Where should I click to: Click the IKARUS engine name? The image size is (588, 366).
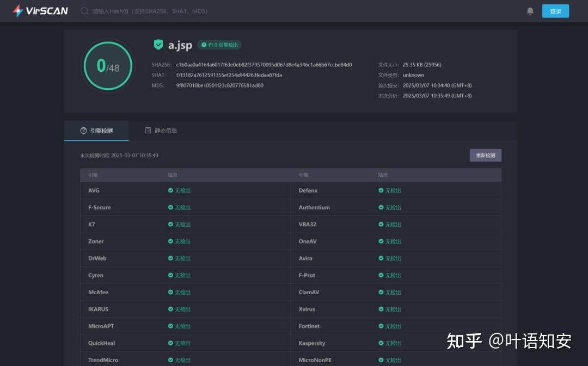[98, 309]
